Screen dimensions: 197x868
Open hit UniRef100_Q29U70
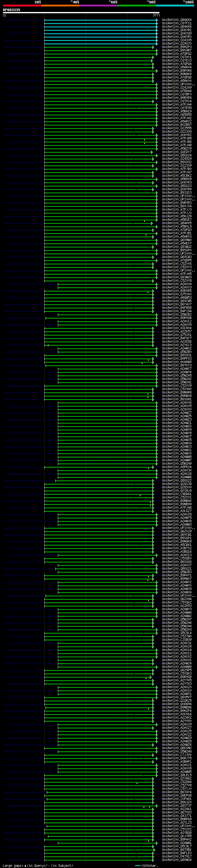coord(176,43)
